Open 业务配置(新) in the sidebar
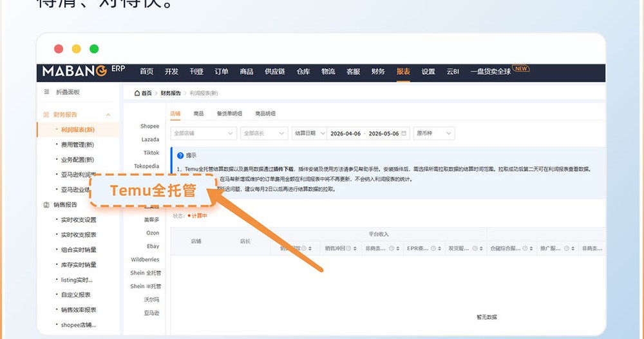The image size is (644, 339). coord(77,159)
